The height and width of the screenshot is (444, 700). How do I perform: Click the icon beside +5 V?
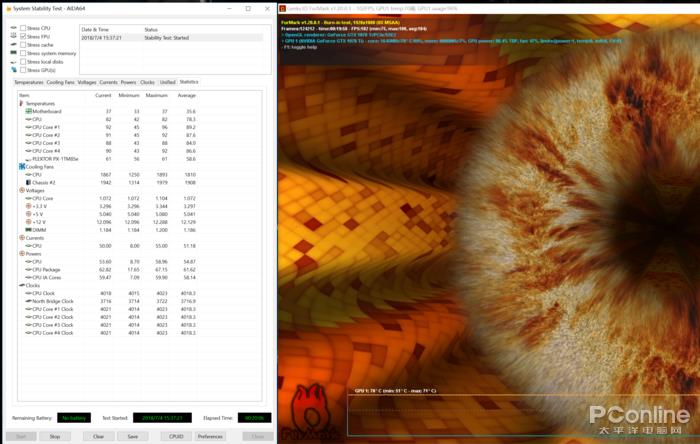pos(29,214)
